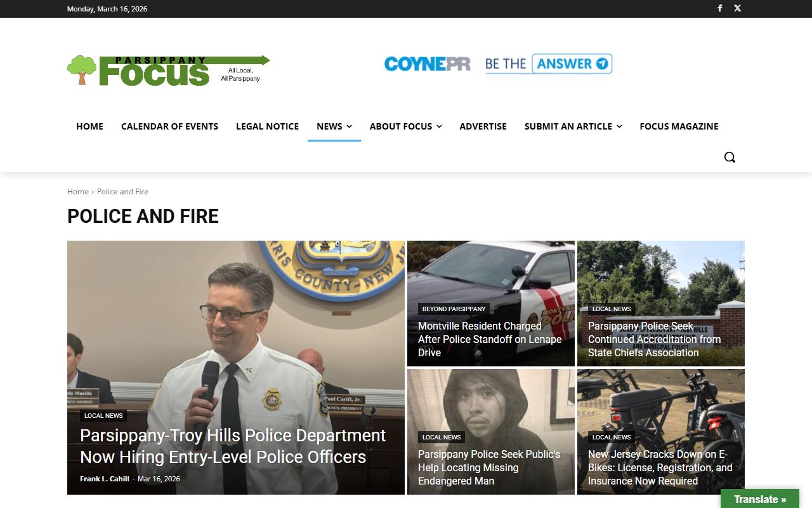The image size is (812, 508).
Task: Open the X (Twitter) social icon
Action: (x=738, y=8)
